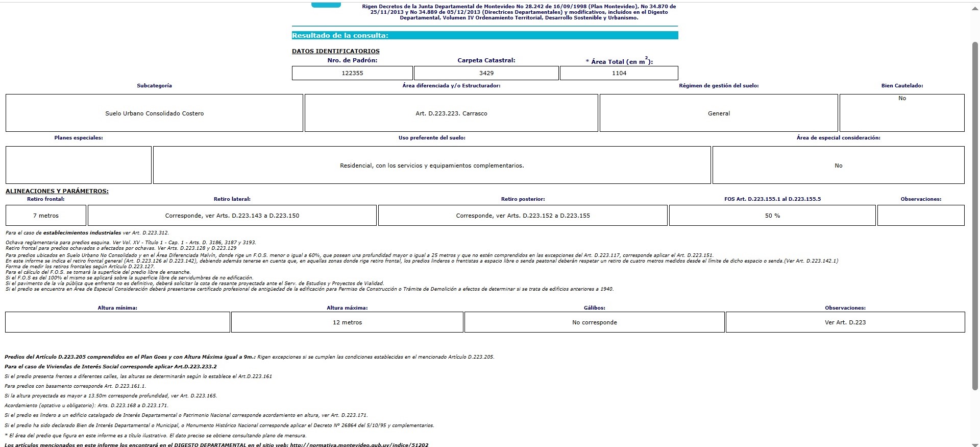This screenshot has width=980, height=447.
Task: Click the Nro. de Padrón field showing 122355
Action: pos(352,73)
